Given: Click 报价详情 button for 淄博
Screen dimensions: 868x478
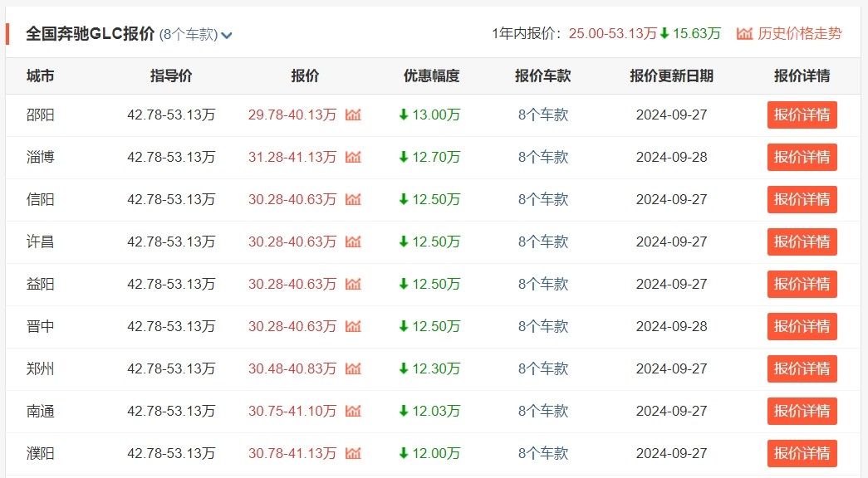Looking at the screenshot, I should click(802, 157).
